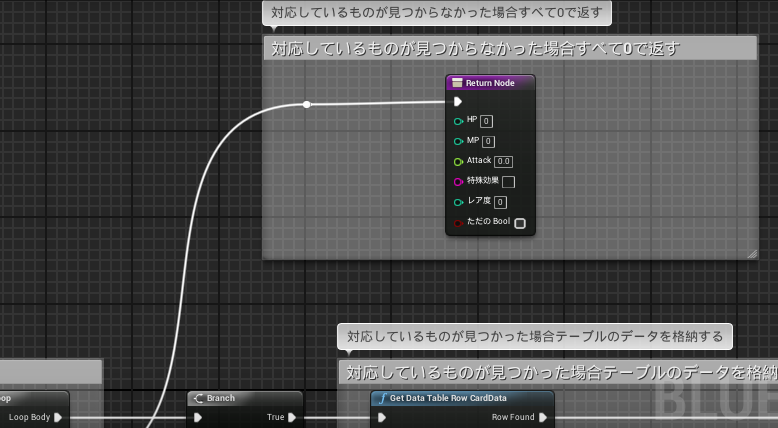
Task: Edit the Attack 0.0 value field
Action: (x=503, y=161)
